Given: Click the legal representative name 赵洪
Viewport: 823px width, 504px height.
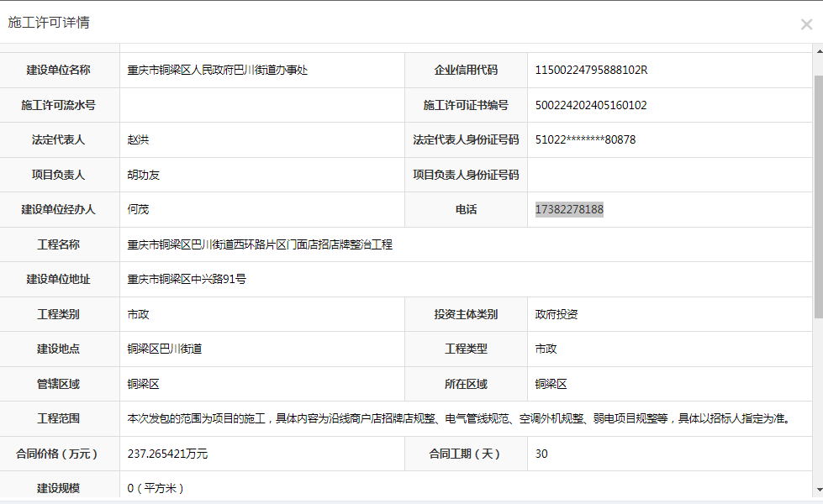Looking at the screenshot, I should tap(138, 139).
